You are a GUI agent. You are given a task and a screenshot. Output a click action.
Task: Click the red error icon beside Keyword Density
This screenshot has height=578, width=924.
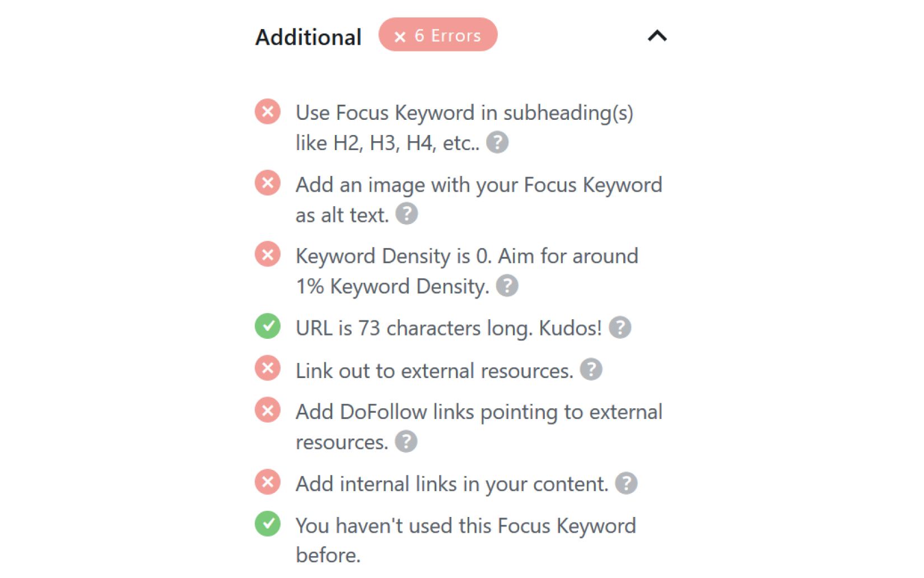coord(267,255)
